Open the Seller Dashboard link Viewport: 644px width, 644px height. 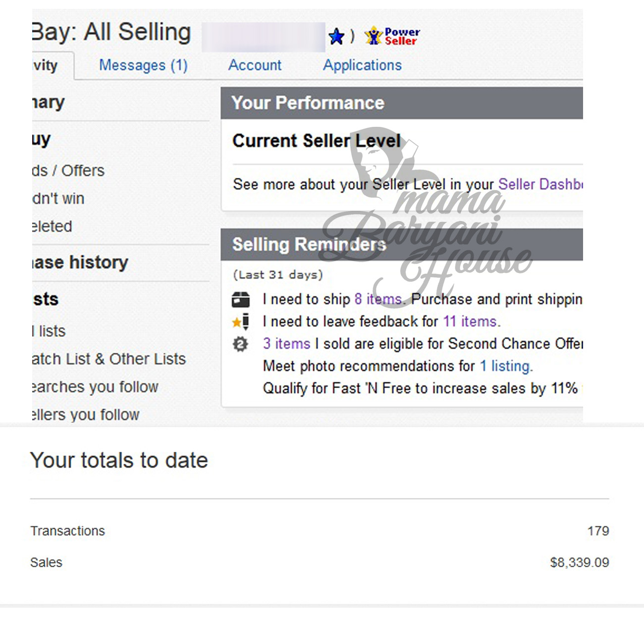click(x=540, y=184)
